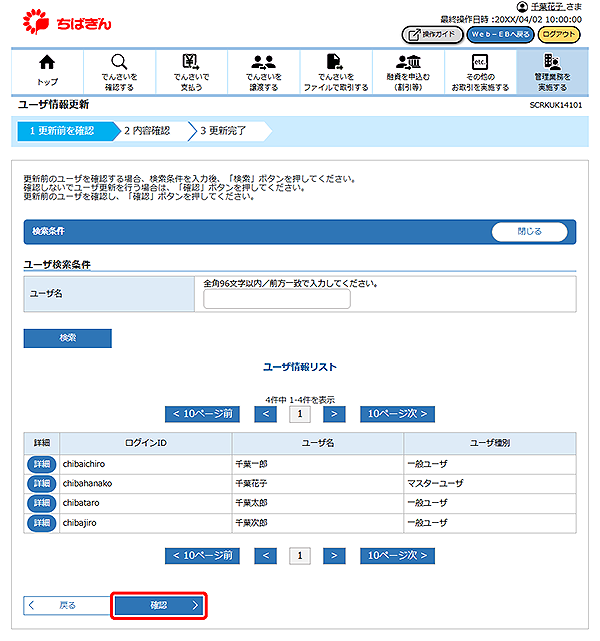This screenshot has height=641, width=600.
Task: Collapse search conditions with 閉じる
Action: tap(529, 231)
